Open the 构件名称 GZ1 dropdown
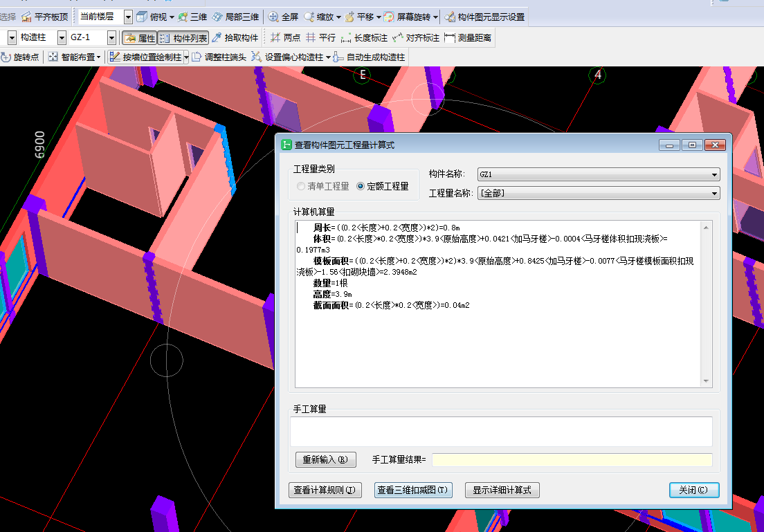Image resolution: width=764 pixels, height=532 pixels. [714, 174]
